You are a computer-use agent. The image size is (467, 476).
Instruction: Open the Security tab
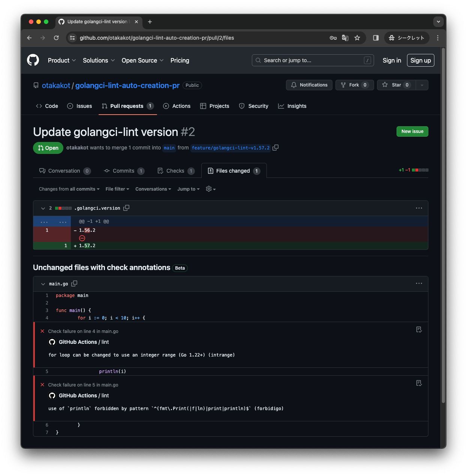(x=254, y=106)
